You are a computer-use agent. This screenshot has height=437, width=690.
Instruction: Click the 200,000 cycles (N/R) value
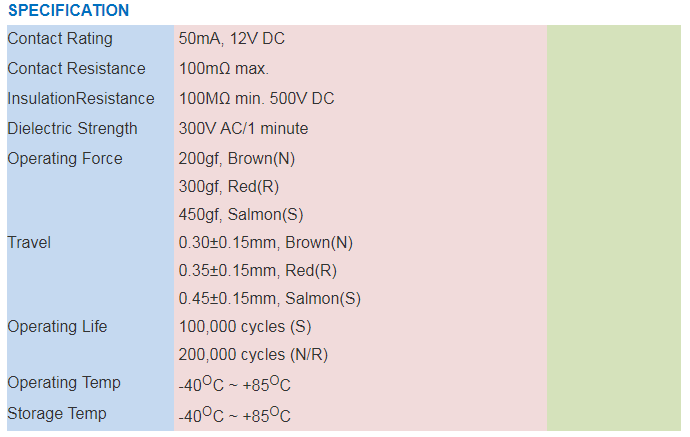pyautogui.click(x=253, y=355)
